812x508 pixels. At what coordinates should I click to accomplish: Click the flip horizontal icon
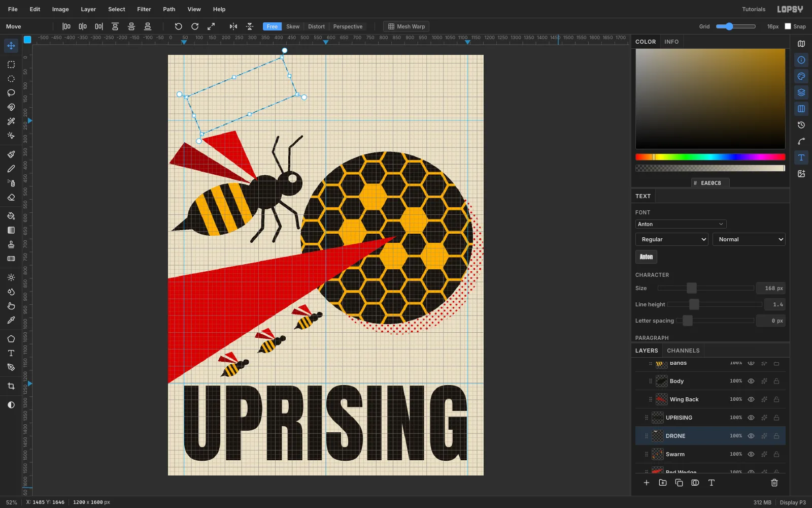point(233,26)
